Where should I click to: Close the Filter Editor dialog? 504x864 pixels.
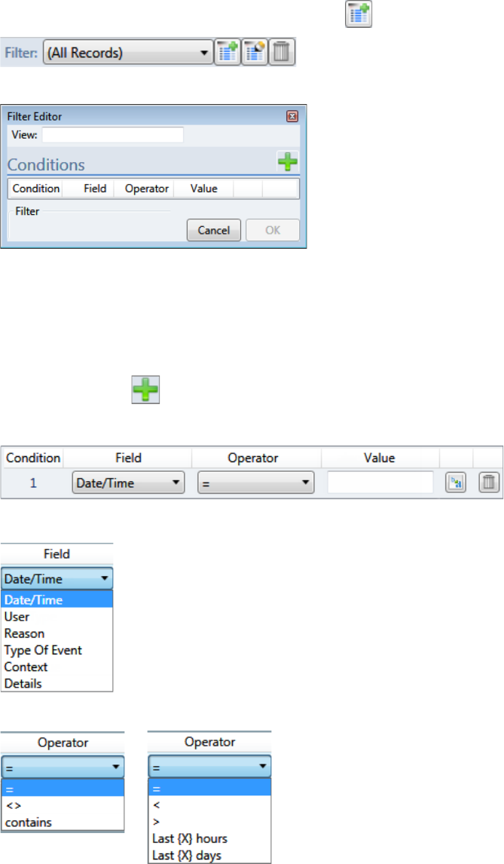[x=292, y=116]
